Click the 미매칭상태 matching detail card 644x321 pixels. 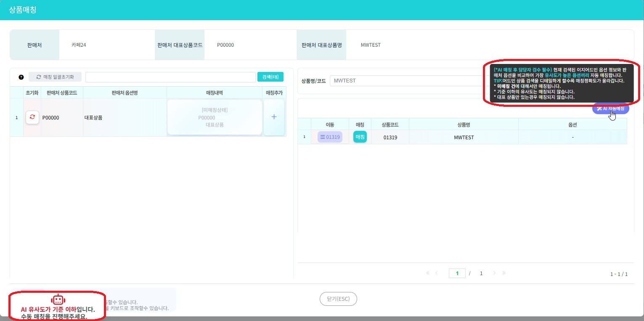[215, 117]
